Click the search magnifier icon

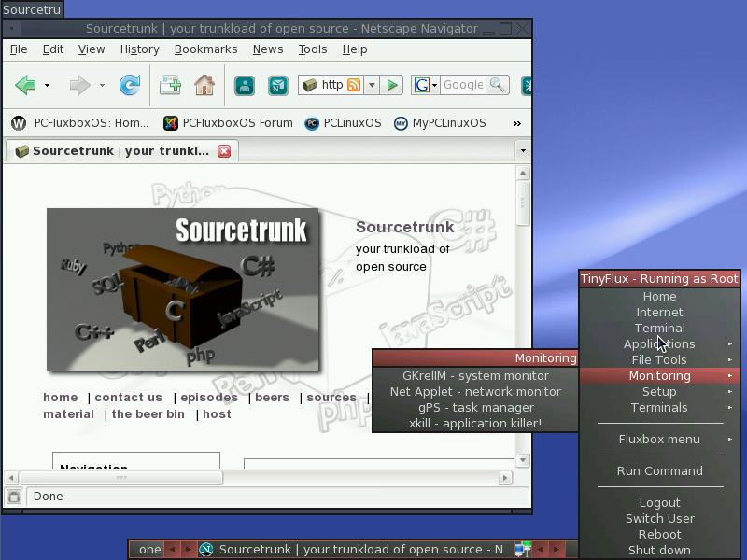pos(498,85)
